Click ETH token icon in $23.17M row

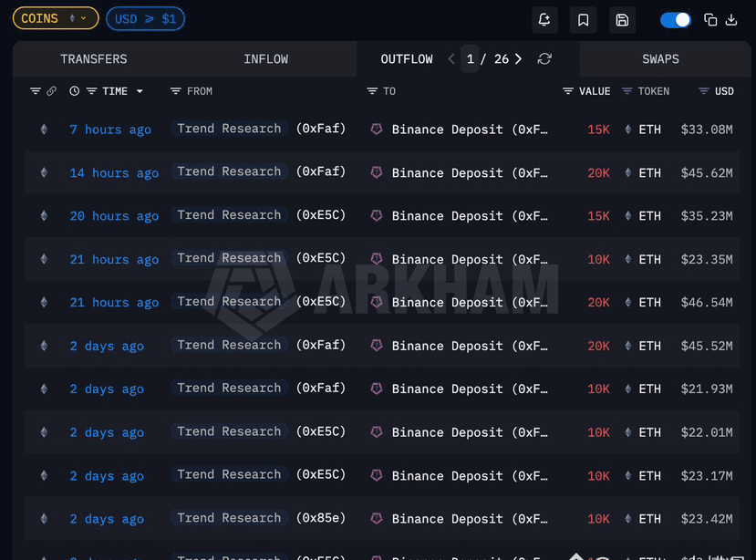627,475
